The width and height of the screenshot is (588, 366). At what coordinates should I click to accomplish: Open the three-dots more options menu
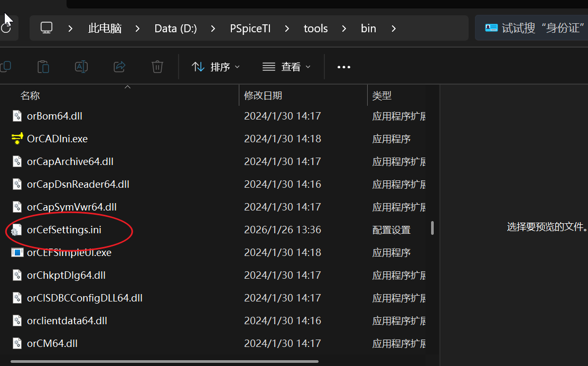[x=344, y=67]
